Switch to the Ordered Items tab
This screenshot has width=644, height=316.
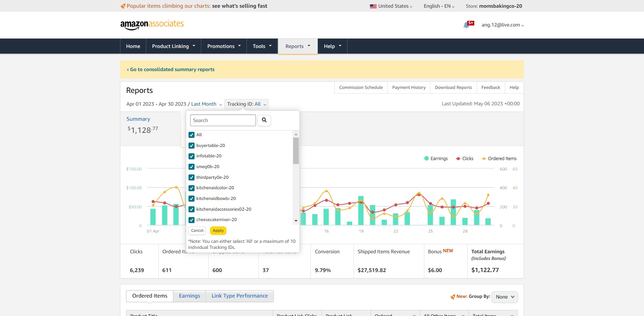150,296
